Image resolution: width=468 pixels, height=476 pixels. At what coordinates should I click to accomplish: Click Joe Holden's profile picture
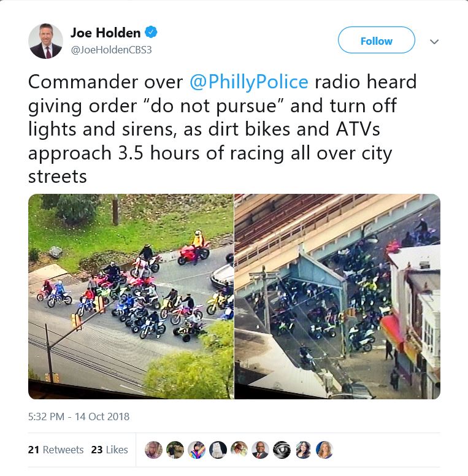click(x=45, y=41)
